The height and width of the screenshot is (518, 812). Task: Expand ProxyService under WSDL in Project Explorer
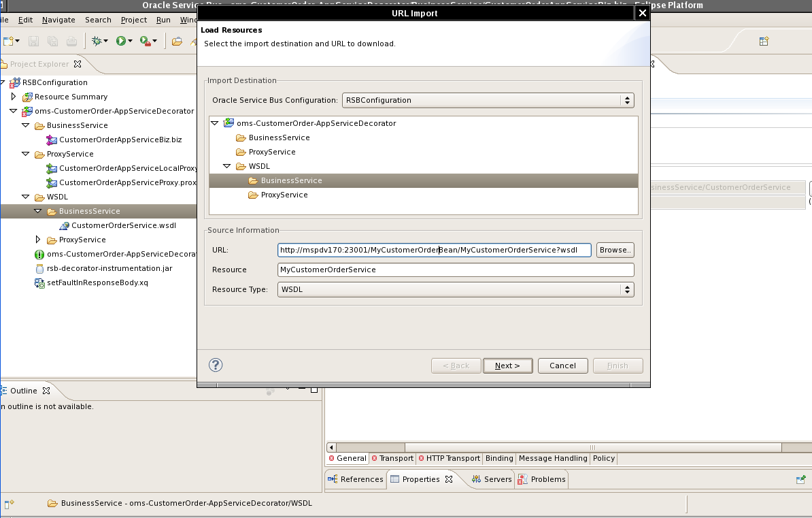tap(38, 240)
